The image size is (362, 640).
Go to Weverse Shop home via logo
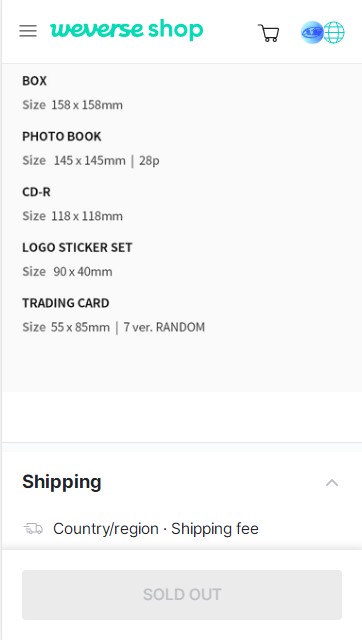(x=127, y=30)
